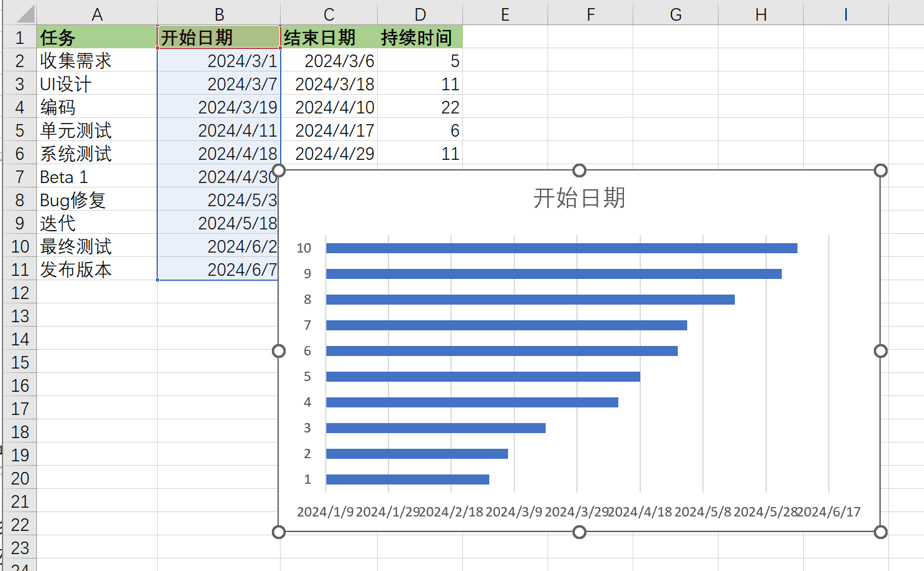Select column D header

(x=420, y=14)
